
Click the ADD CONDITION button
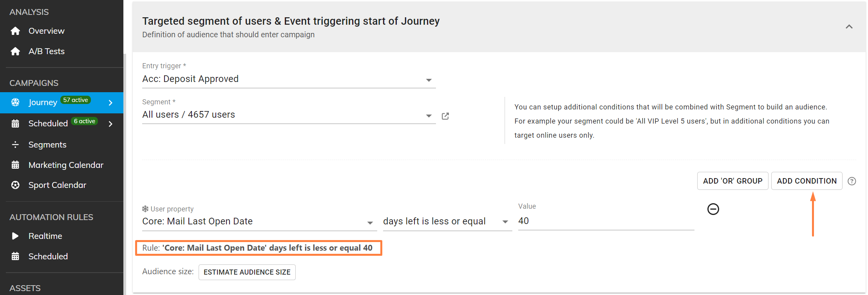coord(807,181)
